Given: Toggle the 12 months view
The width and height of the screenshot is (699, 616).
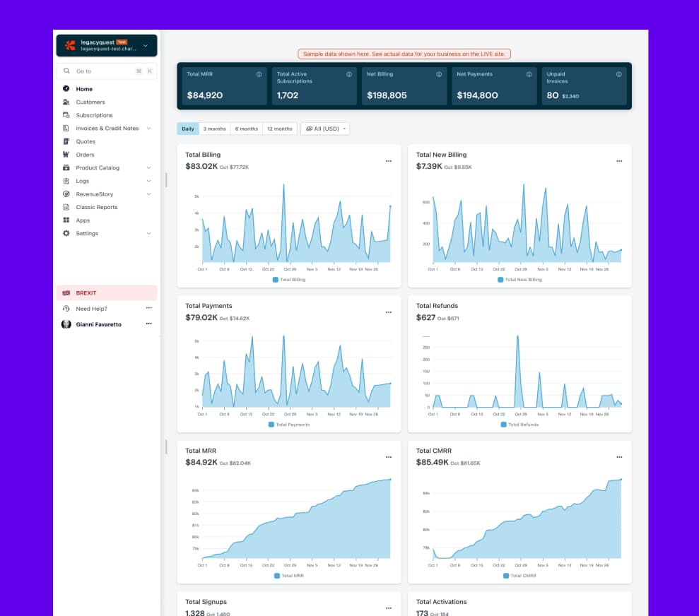Looking at the screenshot, I should click(278, 129).
